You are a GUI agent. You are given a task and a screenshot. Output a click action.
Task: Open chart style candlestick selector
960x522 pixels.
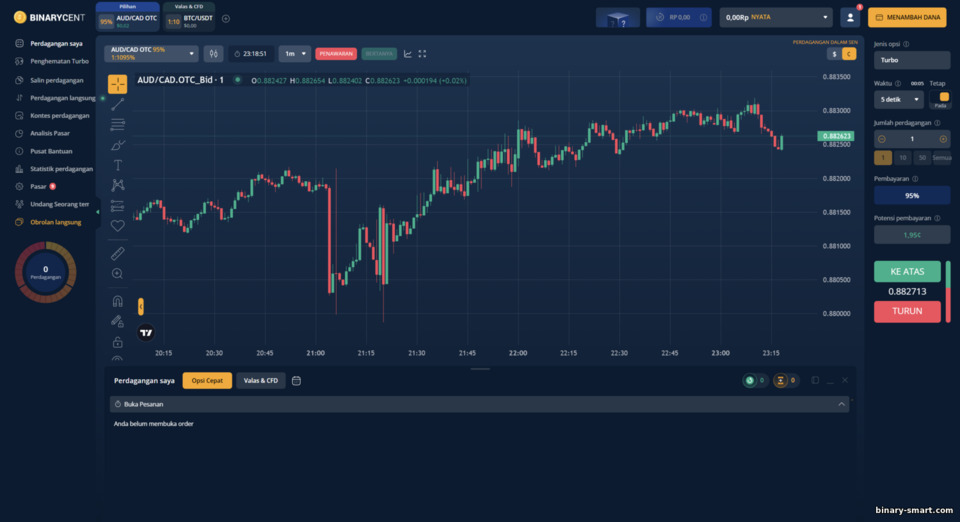(x=214, y=54)
